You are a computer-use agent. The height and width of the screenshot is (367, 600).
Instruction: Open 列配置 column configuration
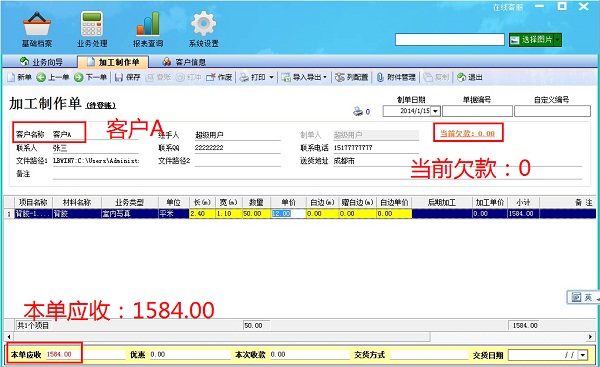point(351,77)
